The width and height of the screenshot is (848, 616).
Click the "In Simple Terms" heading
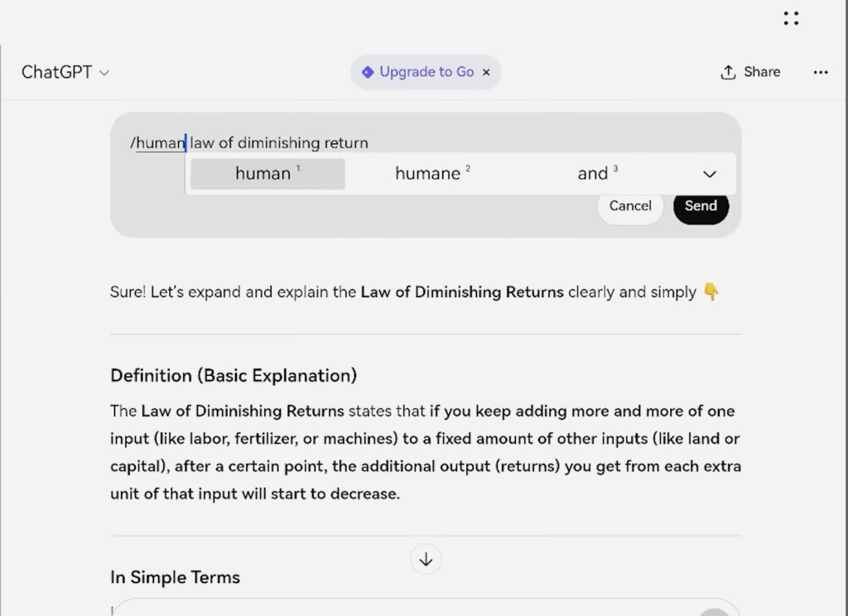point(175,577)
